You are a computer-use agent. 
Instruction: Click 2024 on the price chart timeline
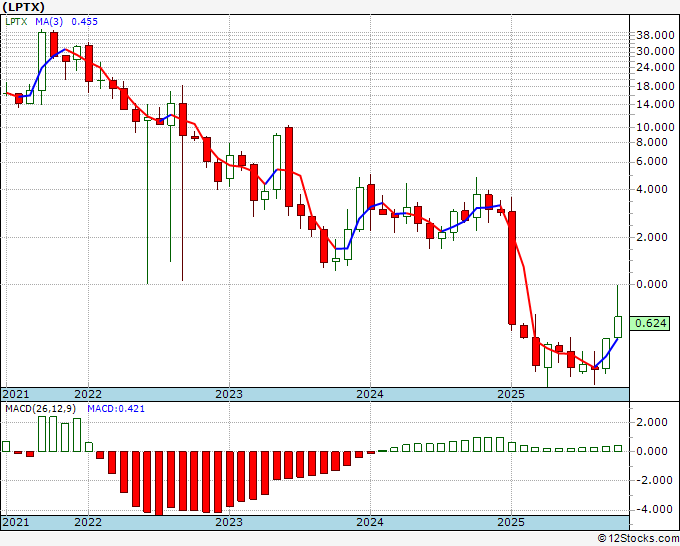[x=370, y=394]
